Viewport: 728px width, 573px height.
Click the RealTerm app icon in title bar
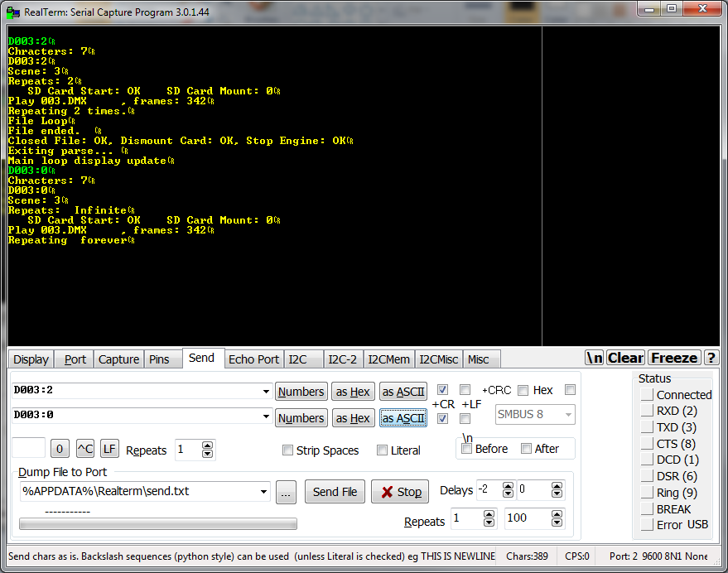[x=12, y=12]
